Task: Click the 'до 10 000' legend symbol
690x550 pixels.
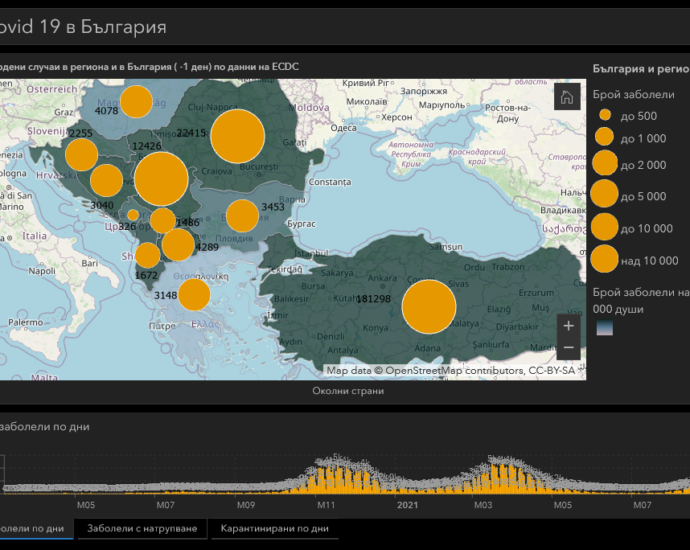Action: tap(604, 227)
